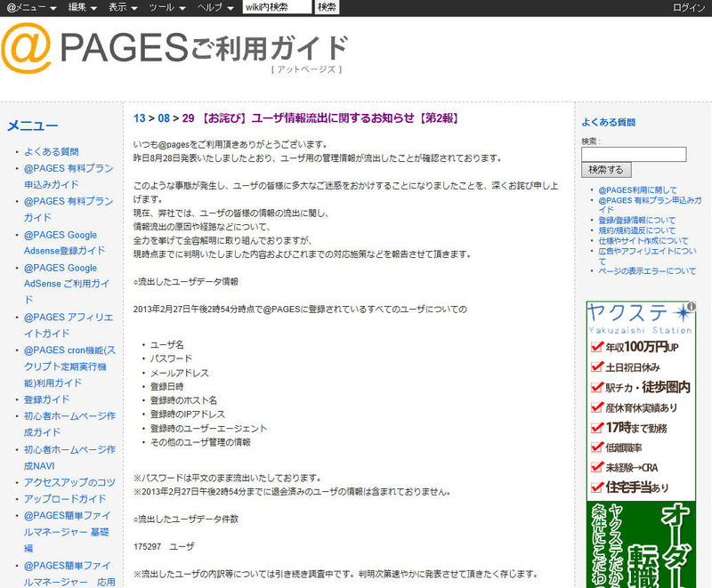Click the star emblem in the ヤクステ ad
Viewport: 712px width, 588px height.
(681, 315)
